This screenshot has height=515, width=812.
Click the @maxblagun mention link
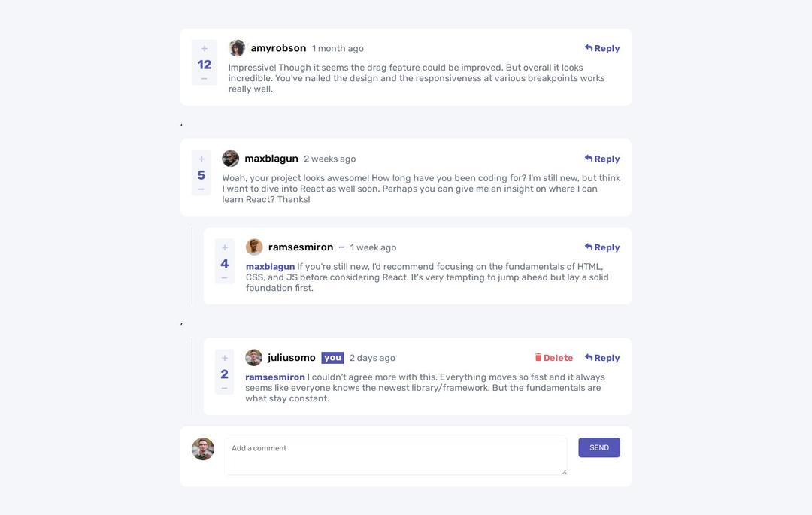pyautogui.click(x=270, y=267)
